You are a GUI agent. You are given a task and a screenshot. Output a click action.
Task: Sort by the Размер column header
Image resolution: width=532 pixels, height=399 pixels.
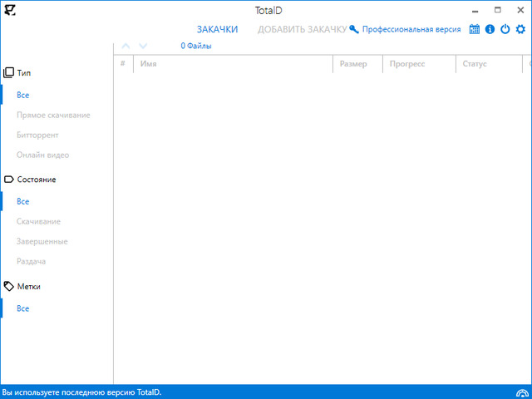point(357,64)
